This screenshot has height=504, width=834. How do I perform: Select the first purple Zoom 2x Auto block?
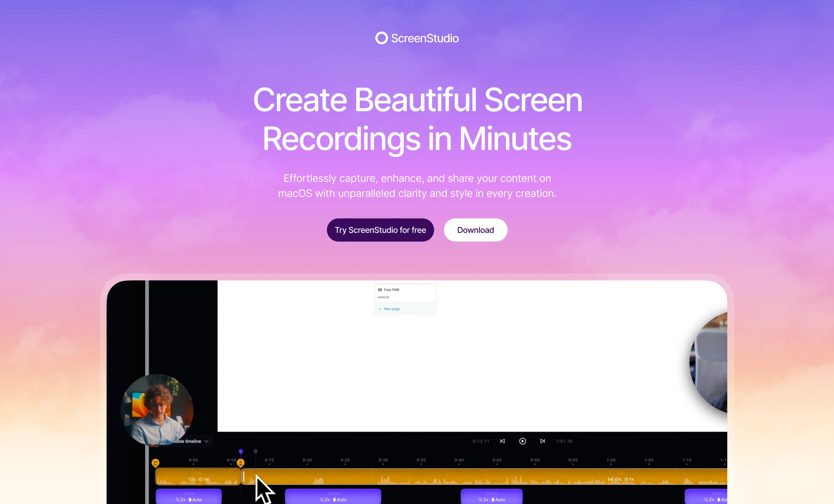pyautogui.click(x=189, y=497)
